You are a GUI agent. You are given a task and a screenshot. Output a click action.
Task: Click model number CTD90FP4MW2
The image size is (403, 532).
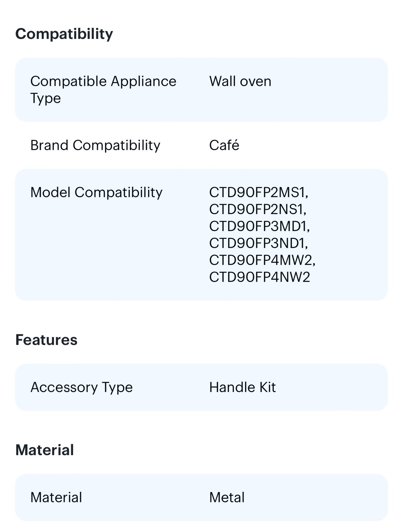[262, 260]
